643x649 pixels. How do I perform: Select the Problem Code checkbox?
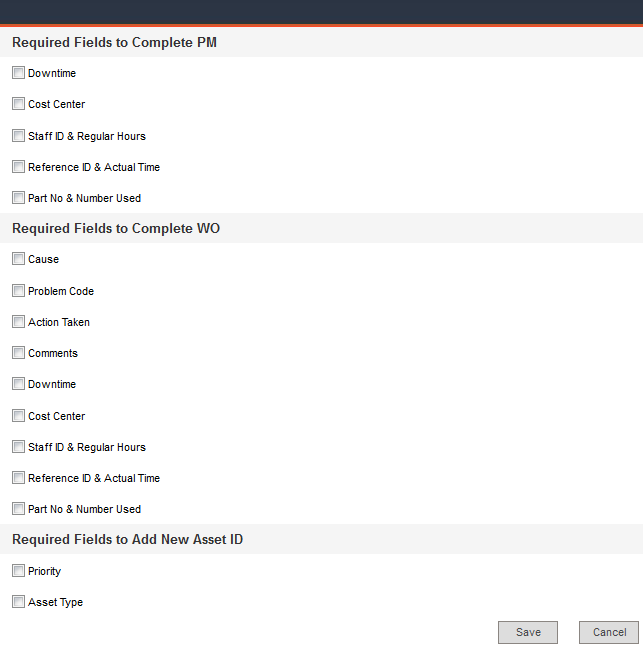[18, 291]
